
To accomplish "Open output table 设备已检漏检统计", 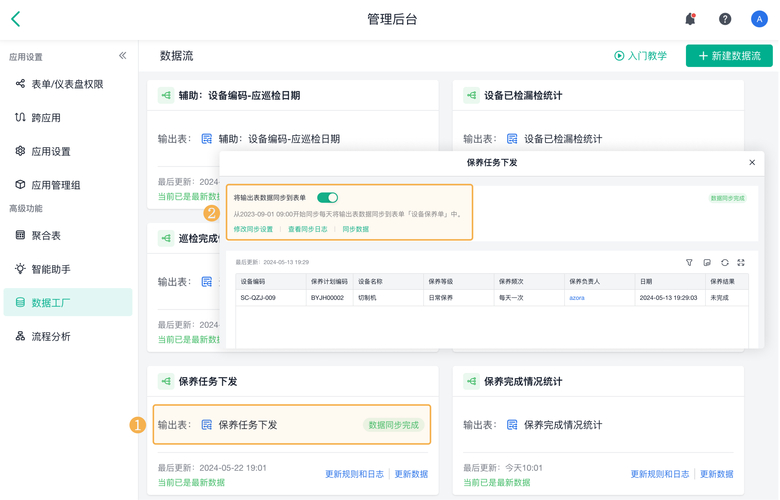I will pos(563,139).
